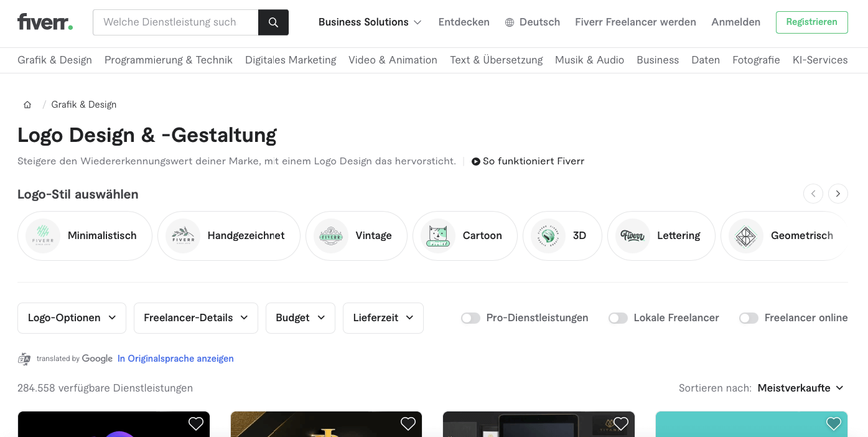Open the KI-Services category

(820, 60)
